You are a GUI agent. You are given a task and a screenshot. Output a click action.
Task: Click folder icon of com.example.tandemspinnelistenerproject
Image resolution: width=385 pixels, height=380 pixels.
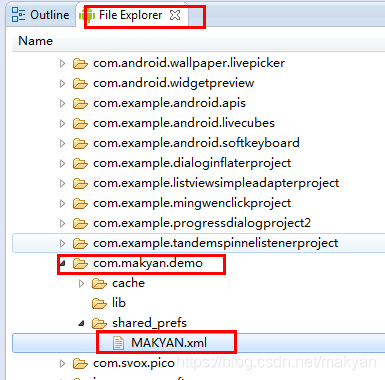pos(80,243)
